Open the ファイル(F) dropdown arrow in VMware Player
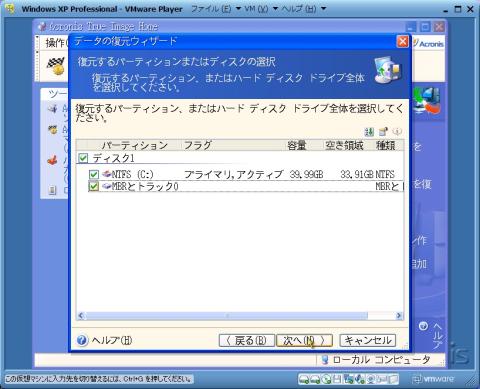 point(238,9)
